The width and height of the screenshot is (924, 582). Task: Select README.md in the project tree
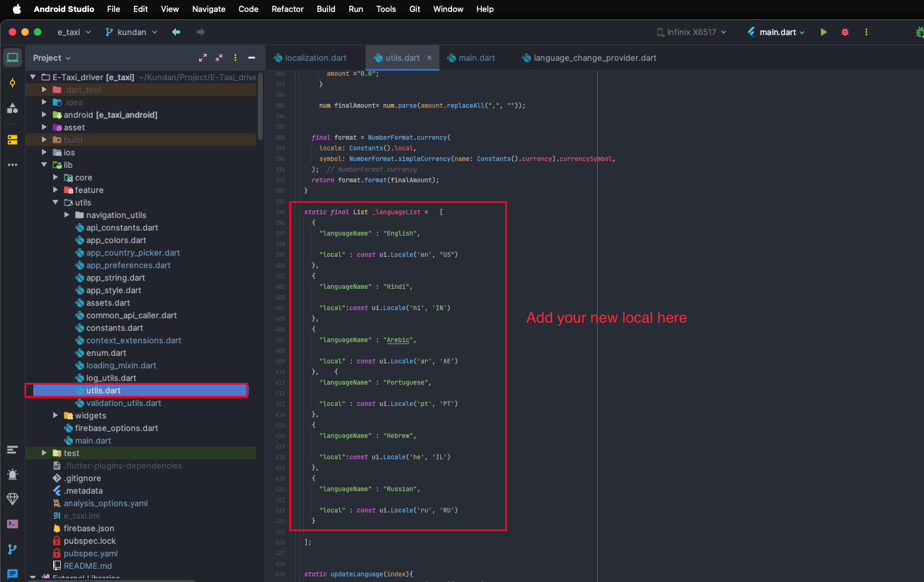[x=88, y=566]
